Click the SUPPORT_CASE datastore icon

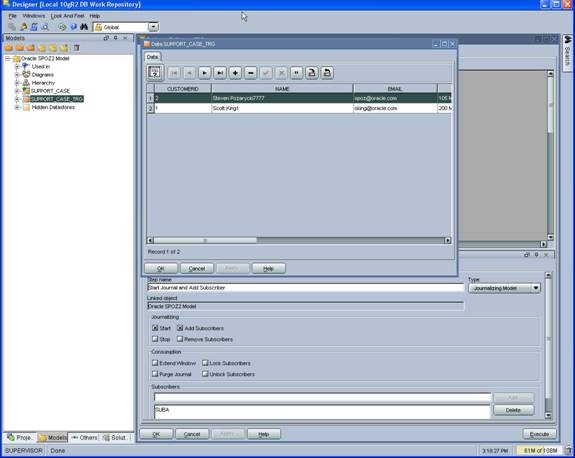point(26,91)
